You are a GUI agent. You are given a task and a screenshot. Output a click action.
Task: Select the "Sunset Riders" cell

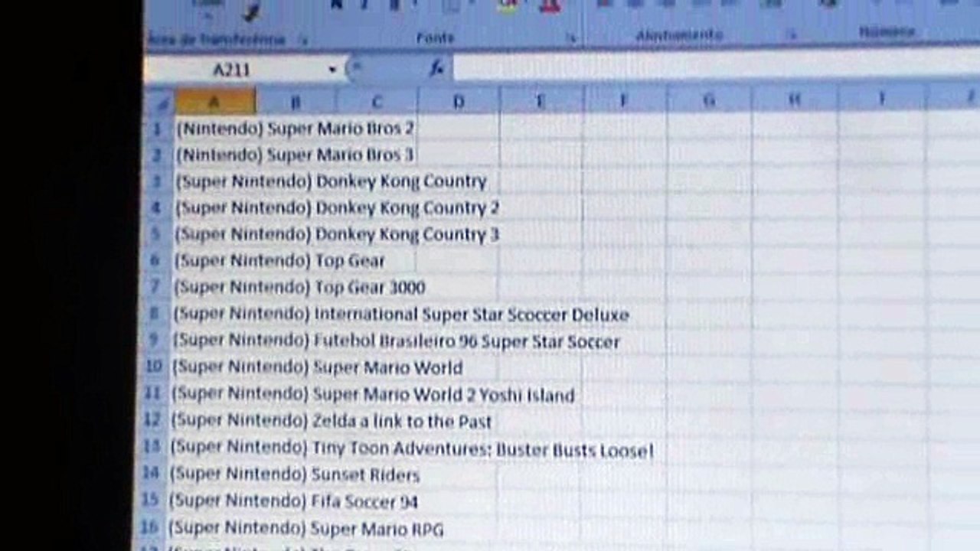(x=294, y=475)
